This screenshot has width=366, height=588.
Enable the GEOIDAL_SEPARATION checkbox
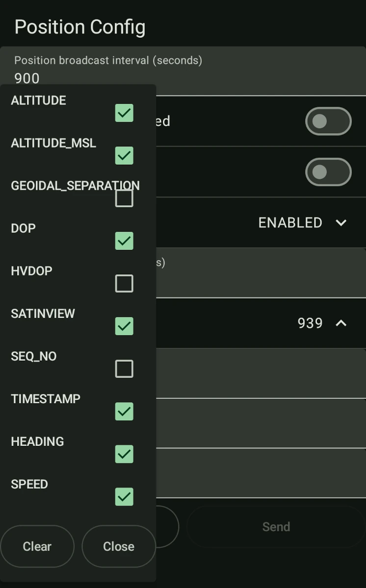point(124,198)
